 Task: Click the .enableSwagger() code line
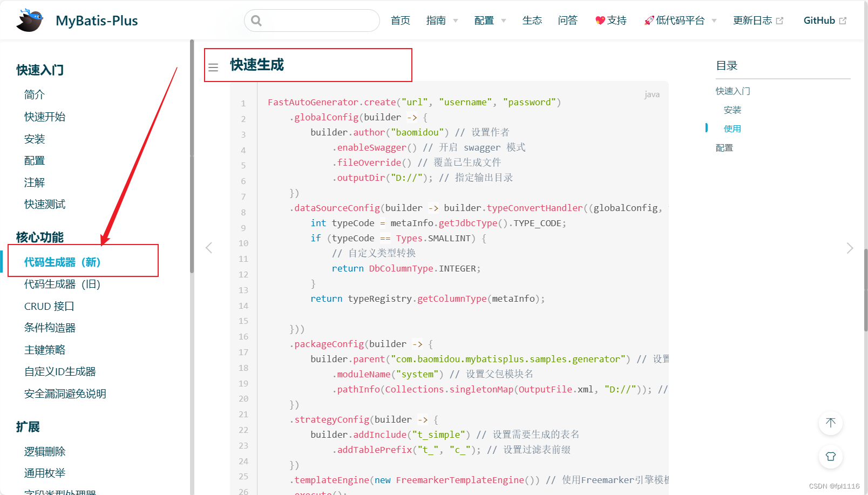[429, 147]
